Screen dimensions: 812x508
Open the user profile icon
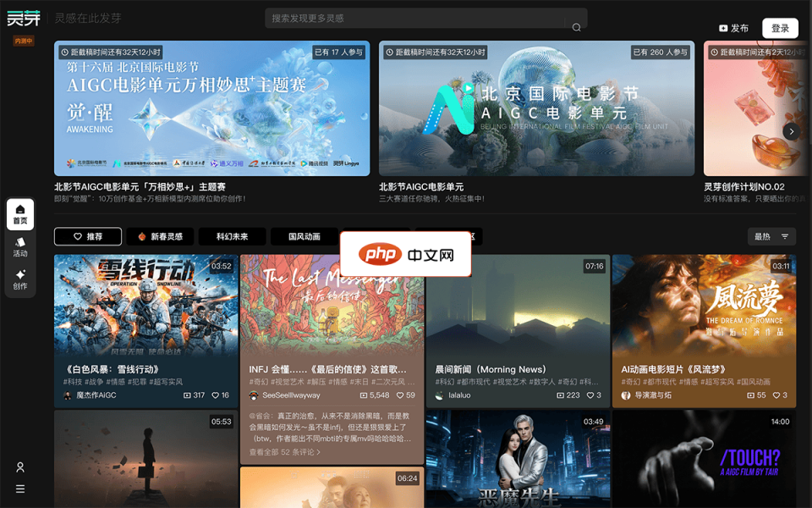[20, 467]
